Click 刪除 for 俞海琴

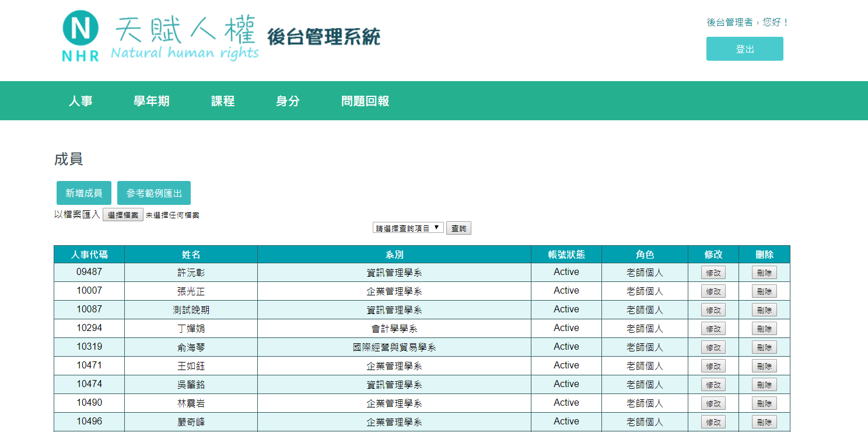coord(764,347)
